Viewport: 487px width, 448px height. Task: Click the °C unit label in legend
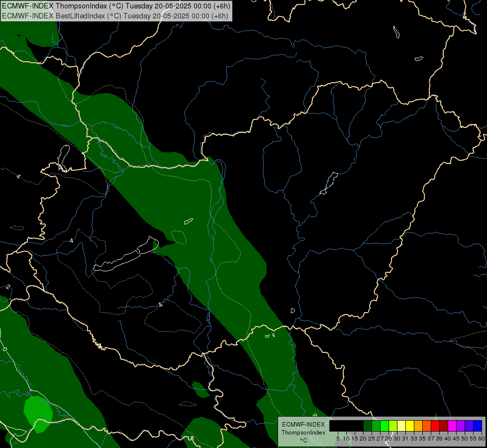(304, 440)
